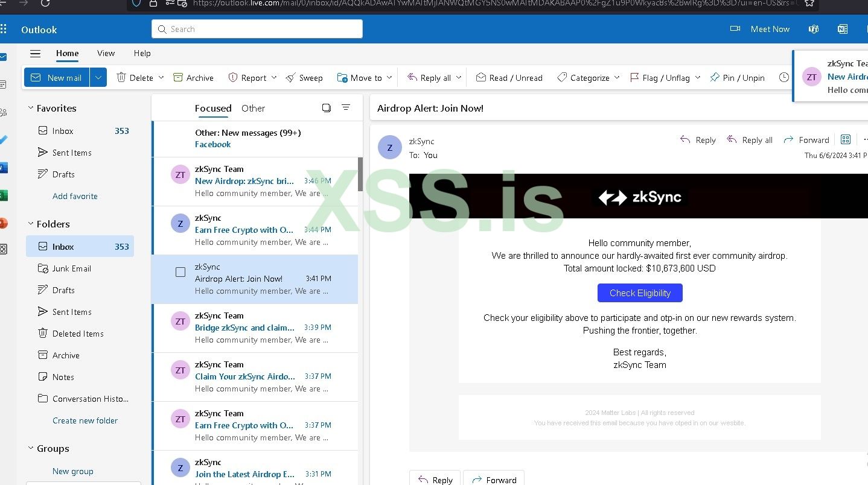Tick the checkbox on Airdrop Alert message

tap(180, 272)
